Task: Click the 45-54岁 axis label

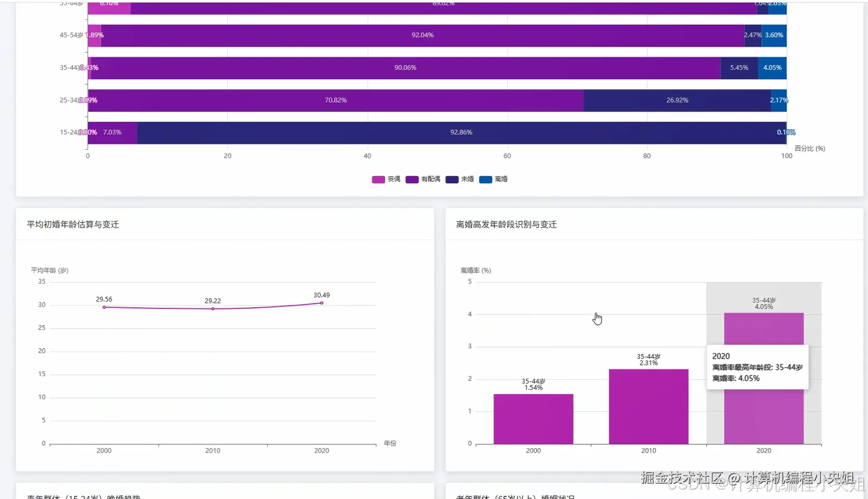Action: point(72,35)
